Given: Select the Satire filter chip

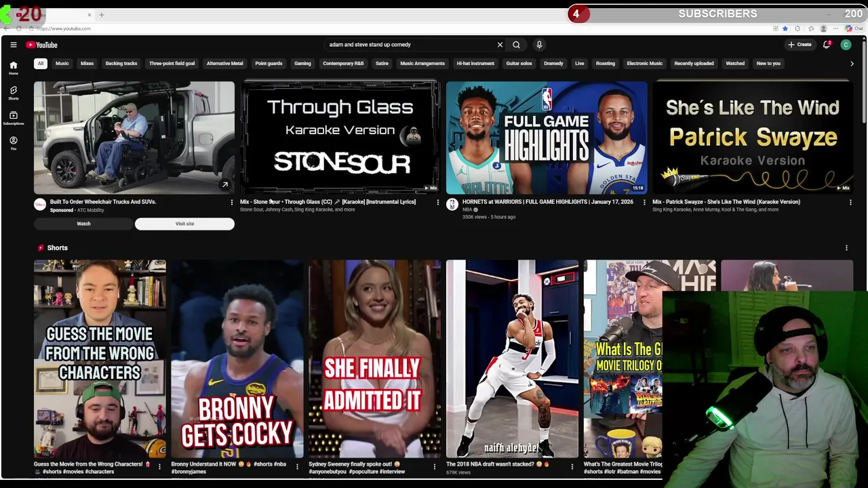Looking at the screenshot, I should (382, 64).
